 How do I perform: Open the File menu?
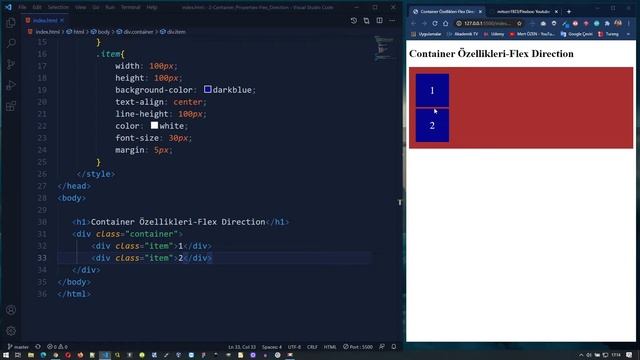point(22,7)
